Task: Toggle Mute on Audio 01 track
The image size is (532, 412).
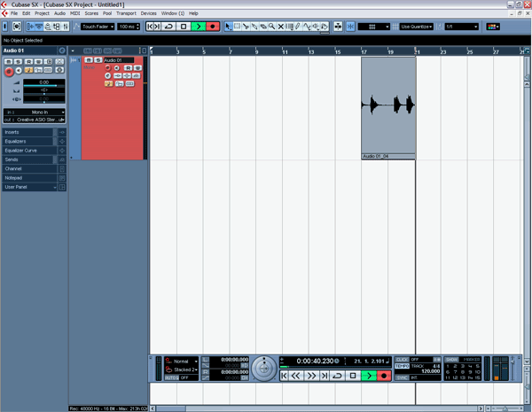Action: coord(88,60)
